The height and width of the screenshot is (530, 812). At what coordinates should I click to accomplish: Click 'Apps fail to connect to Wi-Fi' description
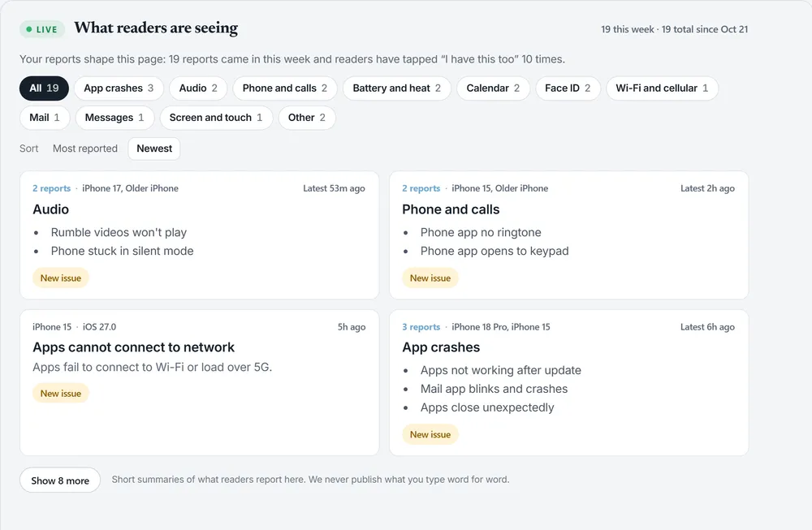coord(153,368)
